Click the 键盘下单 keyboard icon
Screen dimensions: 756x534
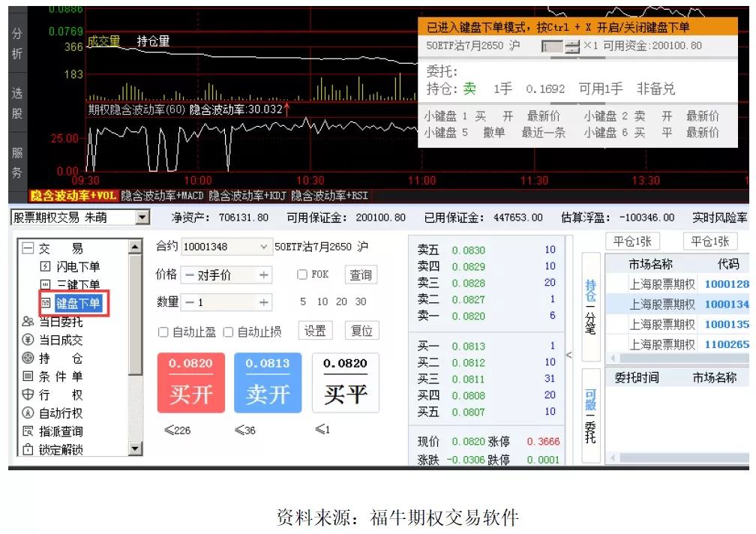pyautogui.click(x=45, y=303)
